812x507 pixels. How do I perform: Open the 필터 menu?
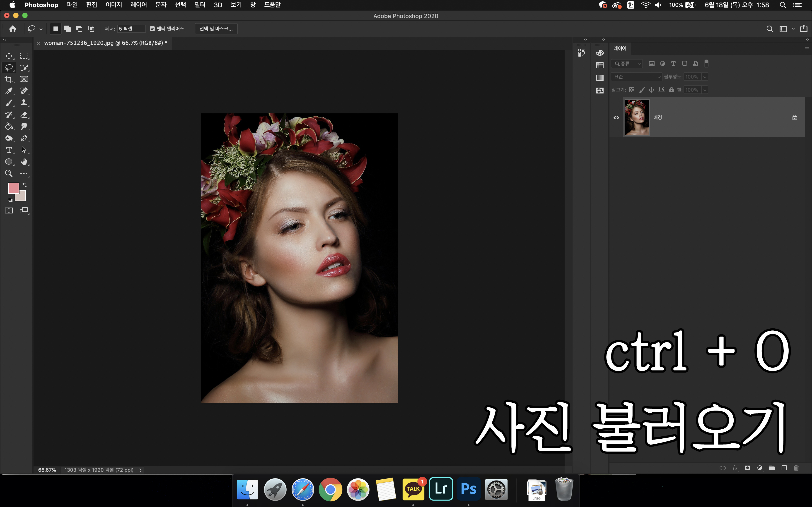[200, 5]
